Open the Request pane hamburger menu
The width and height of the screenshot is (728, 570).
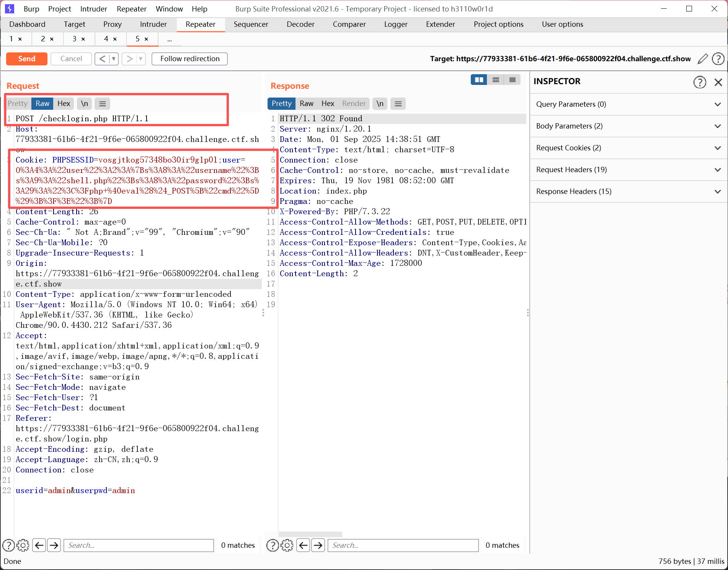pos(103,103)
